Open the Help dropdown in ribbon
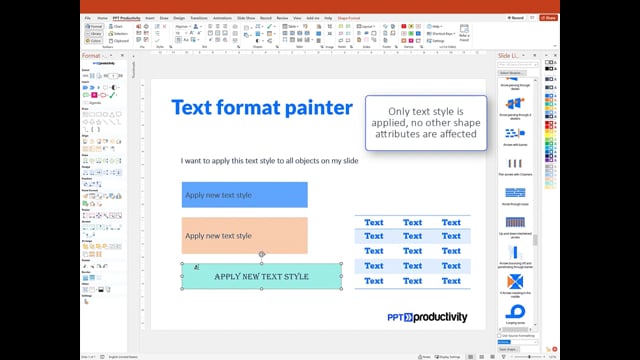The width and height of the screenshot is (640, 360). tap(434, 27)
